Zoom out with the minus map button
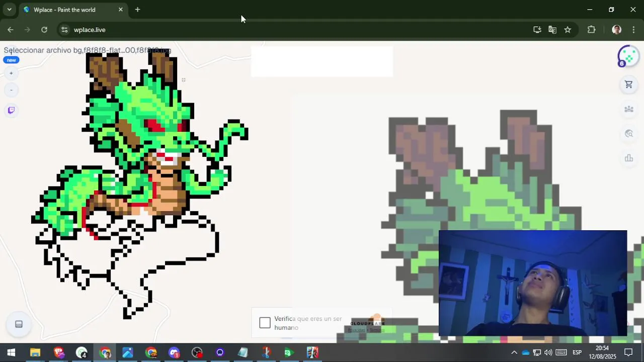 [x=11, y=90]
